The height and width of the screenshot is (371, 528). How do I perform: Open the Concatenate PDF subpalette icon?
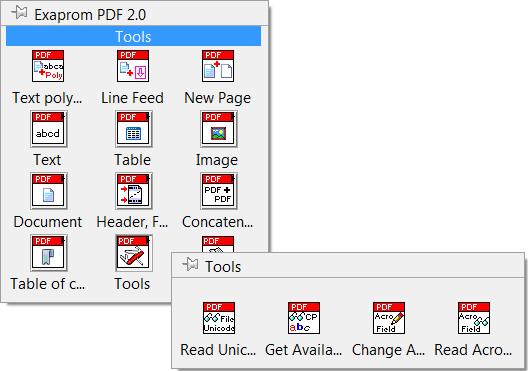pos(219,191)
